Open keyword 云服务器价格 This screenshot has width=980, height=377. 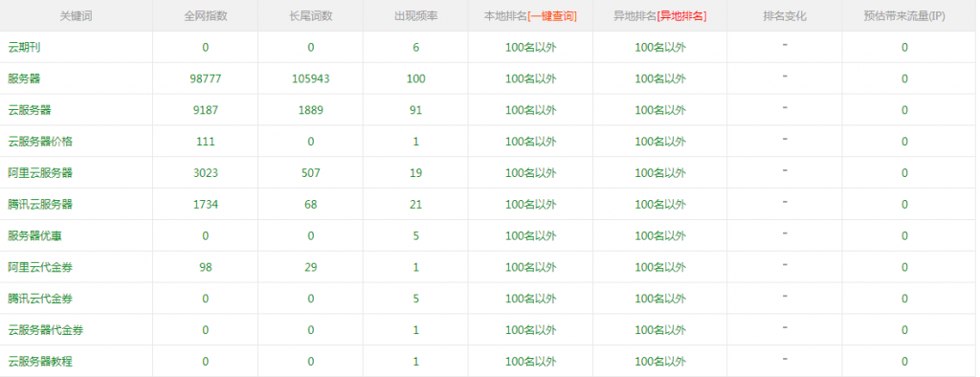40,142
